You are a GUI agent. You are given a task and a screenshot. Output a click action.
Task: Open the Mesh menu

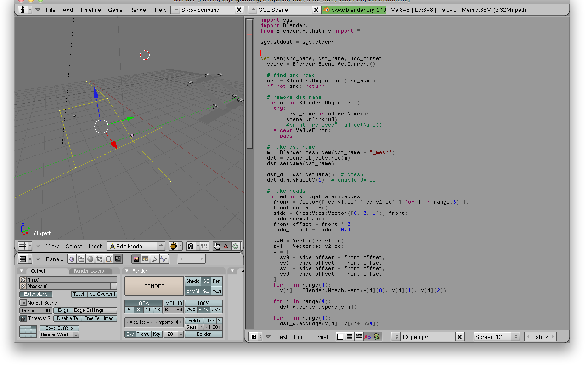[x=96, y=246]
